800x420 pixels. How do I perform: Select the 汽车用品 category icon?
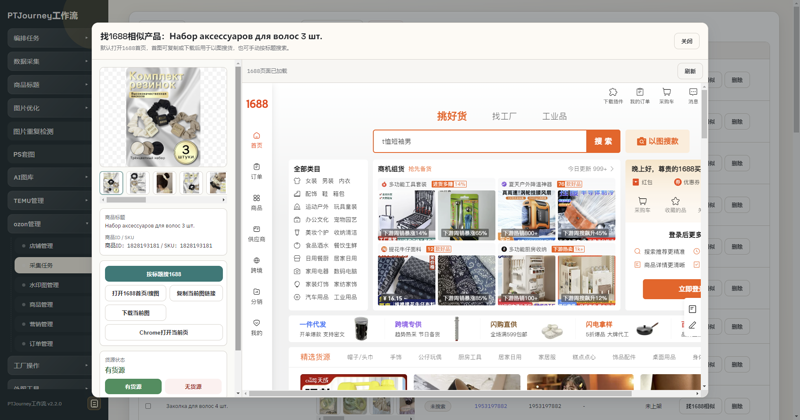coord(297,297)
